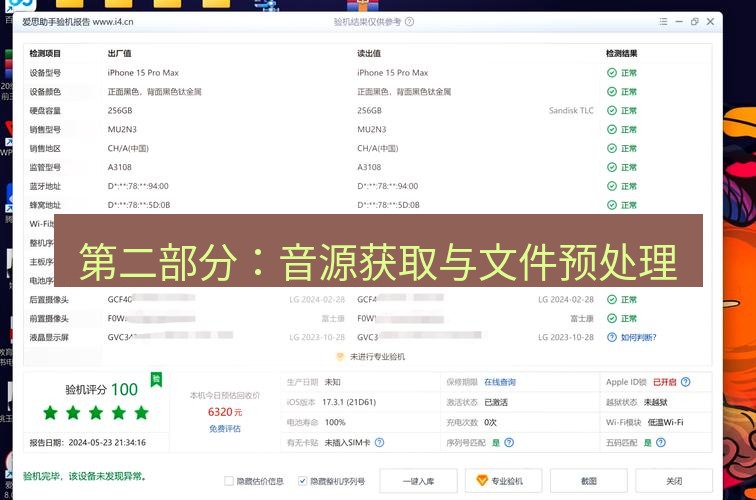Click the 越狱状态 未越狱 value

coord(655,402)
